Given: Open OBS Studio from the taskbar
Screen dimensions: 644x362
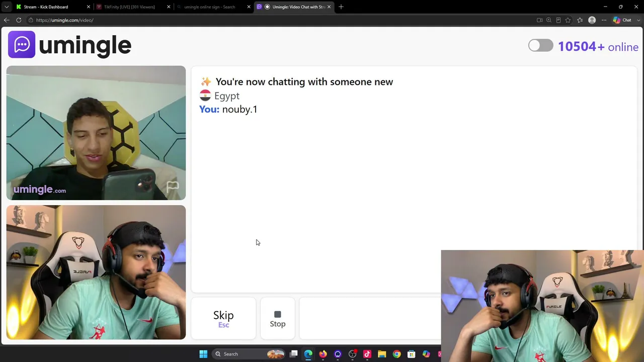Looking at the screenshot, I should click(x=353, y=354).
